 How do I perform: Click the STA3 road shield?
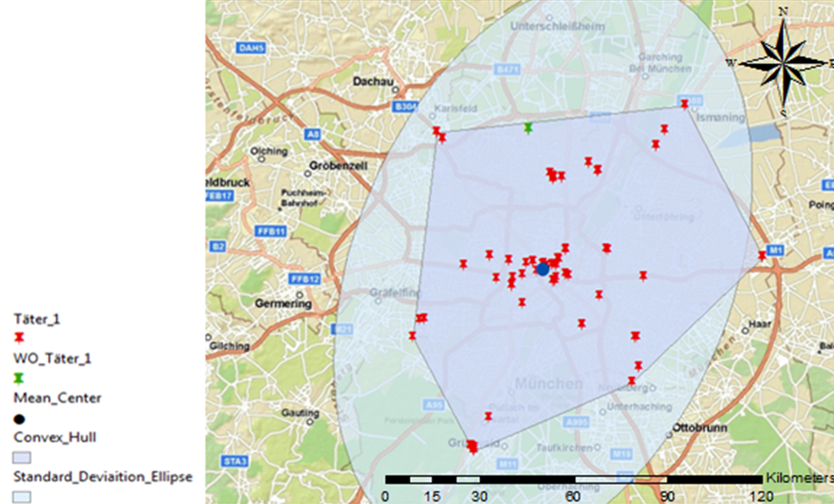(x=235, y=461)
